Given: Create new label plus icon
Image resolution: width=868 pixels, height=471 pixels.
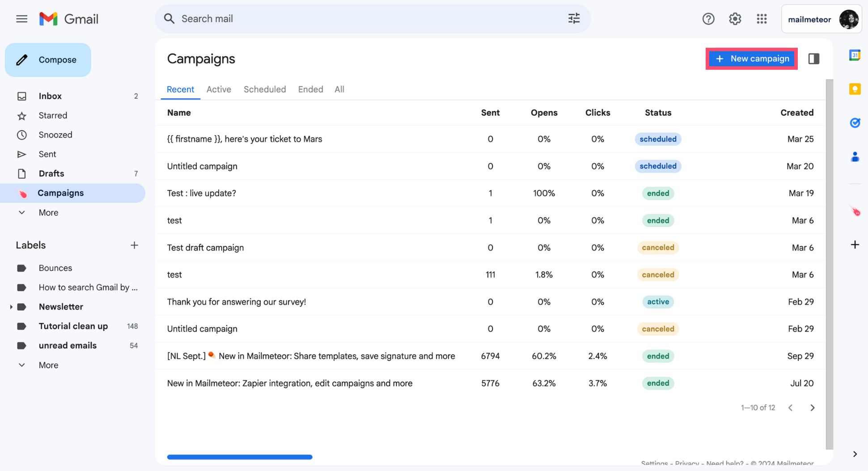Looking at the screenshot, I should (x=134, y=245).
